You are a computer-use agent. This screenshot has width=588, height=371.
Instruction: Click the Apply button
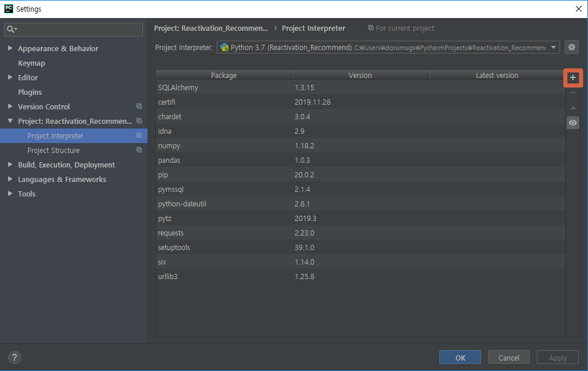pos(558,358)
